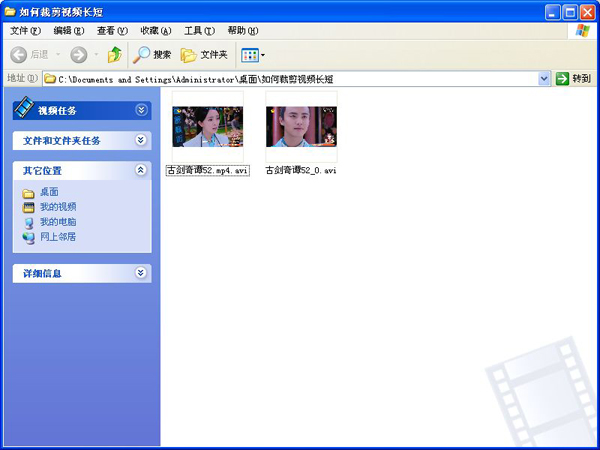Screen dimensions: 600x450
Task: Open the 工具(T) menu
Action: pyautogui.click(x=199, y=31)
